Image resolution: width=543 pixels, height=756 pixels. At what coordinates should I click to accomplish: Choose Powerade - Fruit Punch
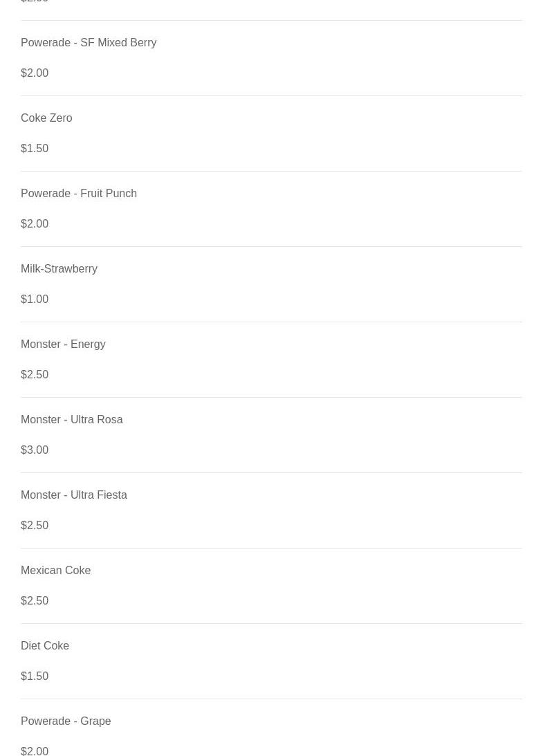point(79,194)
